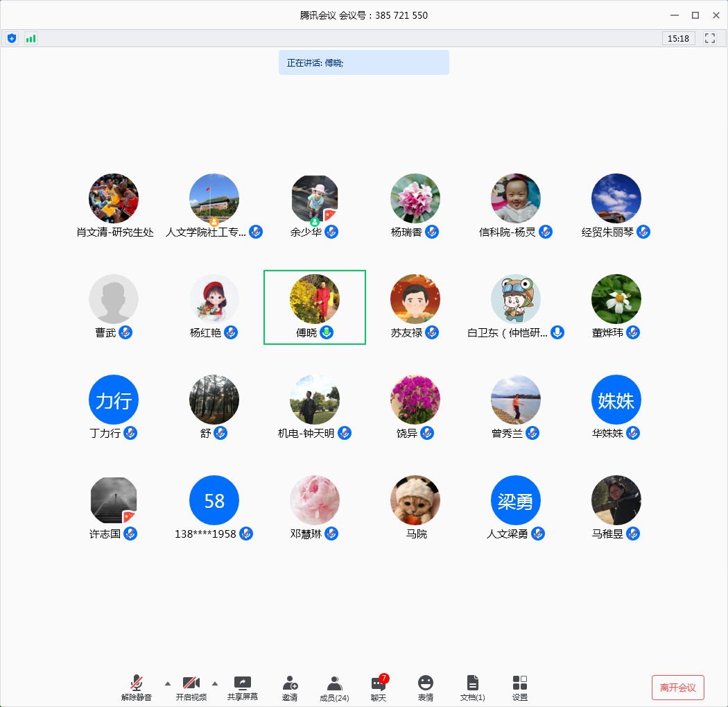Unmute microphone with 解除静音 button

click(137, 688)
